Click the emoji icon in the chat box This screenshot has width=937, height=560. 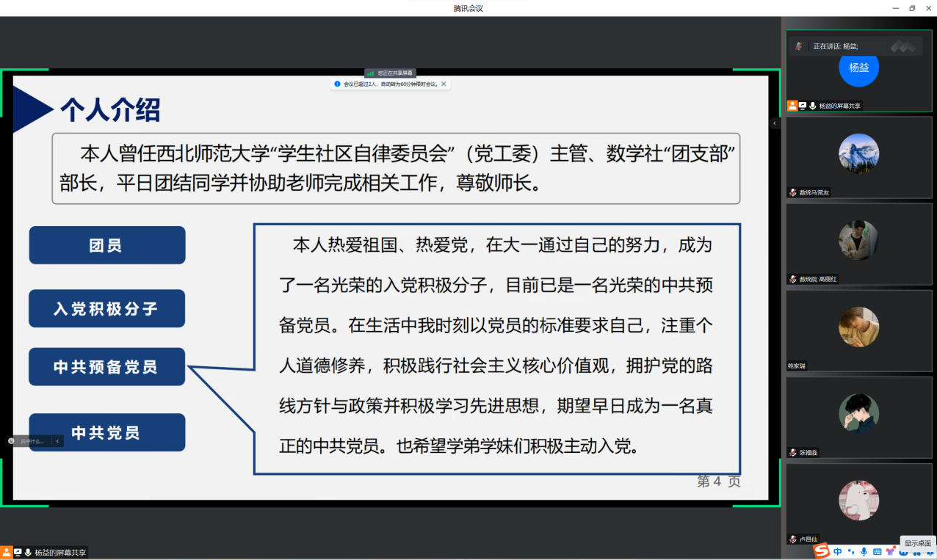tap(12, 441)
